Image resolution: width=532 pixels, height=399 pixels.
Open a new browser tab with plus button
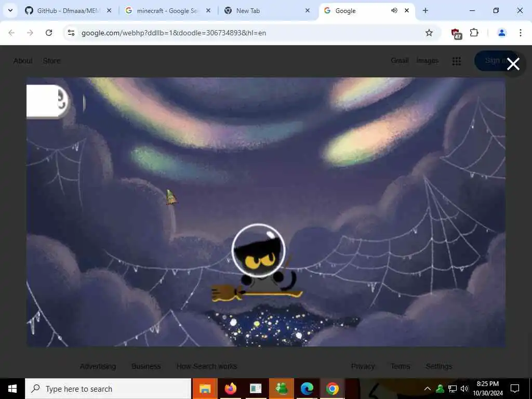pyautogui.click(x=425, y=10)
